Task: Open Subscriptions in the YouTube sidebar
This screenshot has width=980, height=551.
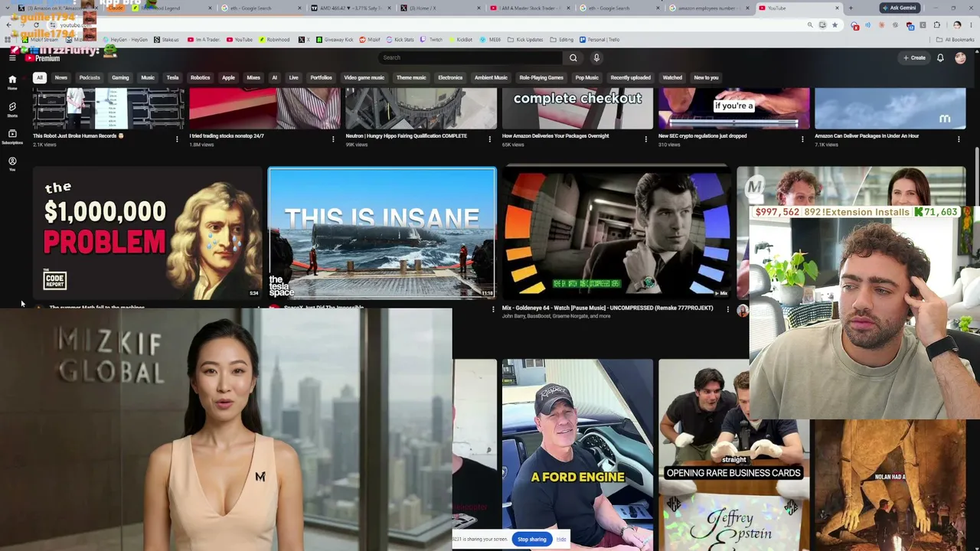Action: [12, 137]
